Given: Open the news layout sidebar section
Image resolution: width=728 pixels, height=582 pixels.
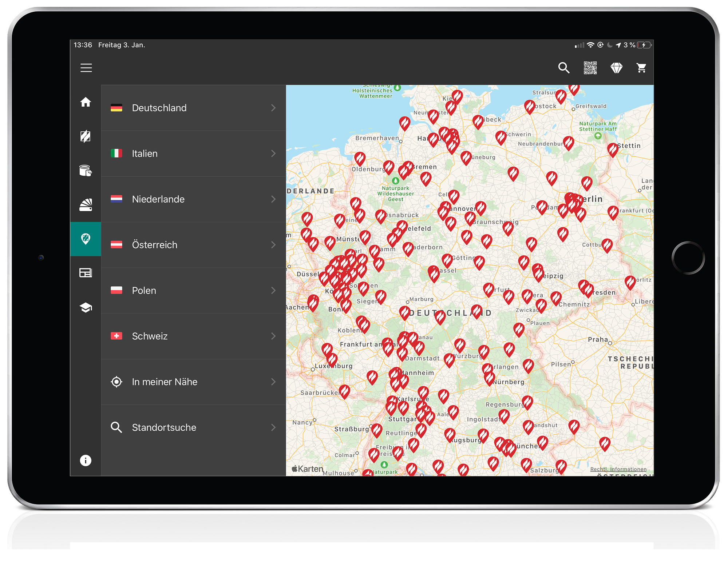Looking at the screenshot, I should tap(86, 273).
